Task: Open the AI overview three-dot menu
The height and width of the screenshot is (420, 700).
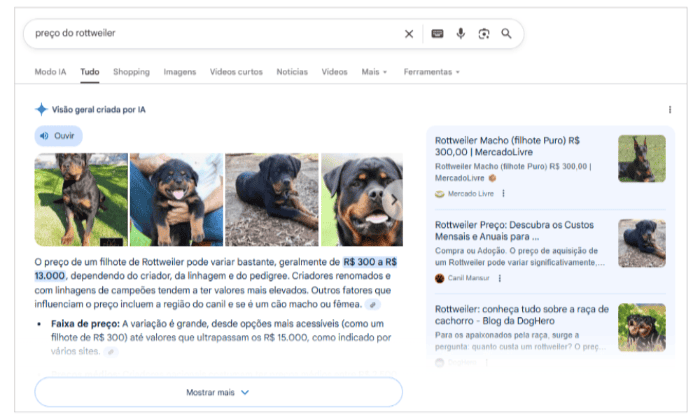Action: tap(670, 110)
